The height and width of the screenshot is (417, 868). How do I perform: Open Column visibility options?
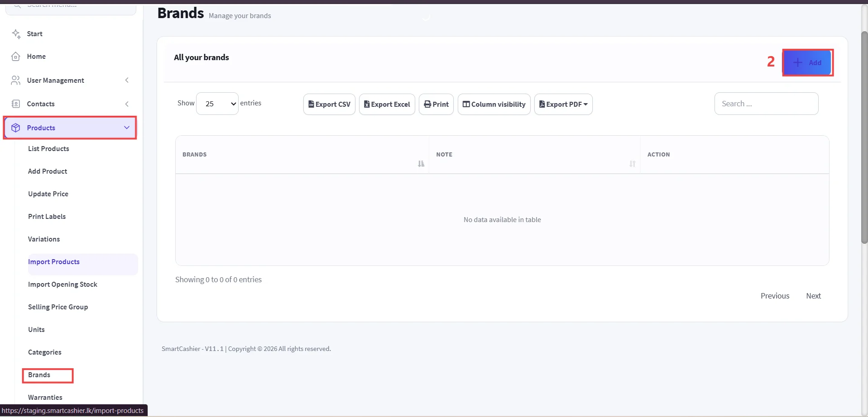[x=494, y=104]
